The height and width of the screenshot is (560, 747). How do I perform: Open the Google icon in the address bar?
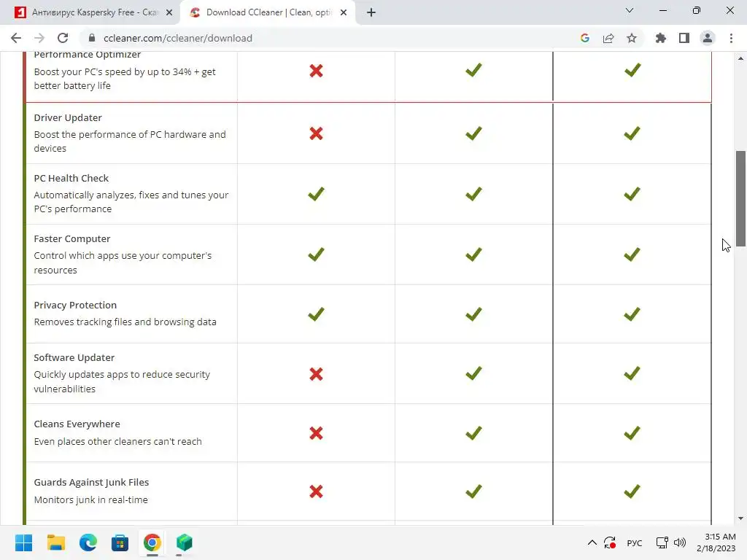coord(585,38)
